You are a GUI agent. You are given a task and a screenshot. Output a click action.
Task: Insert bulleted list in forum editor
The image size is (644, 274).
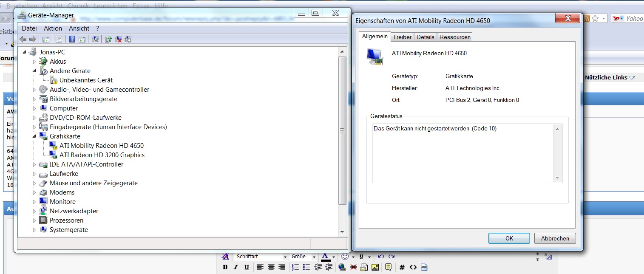click(x=306, y=267)
